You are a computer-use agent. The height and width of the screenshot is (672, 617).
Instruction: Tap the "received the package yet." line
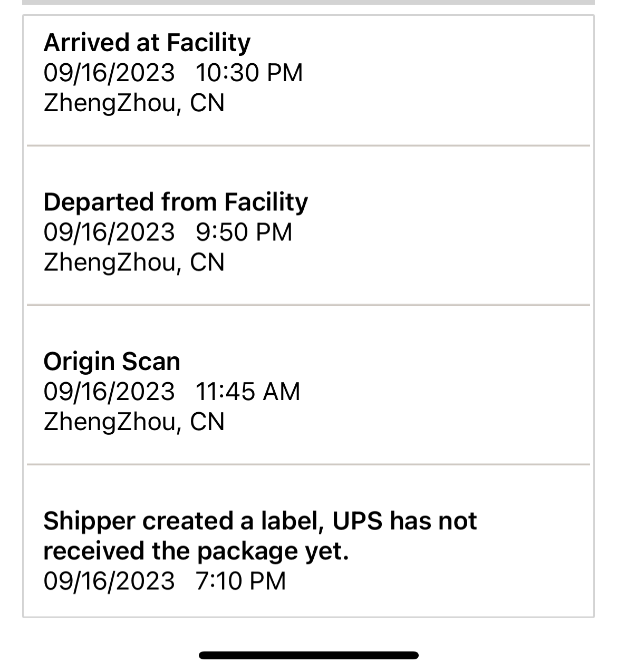coord(196,551)
